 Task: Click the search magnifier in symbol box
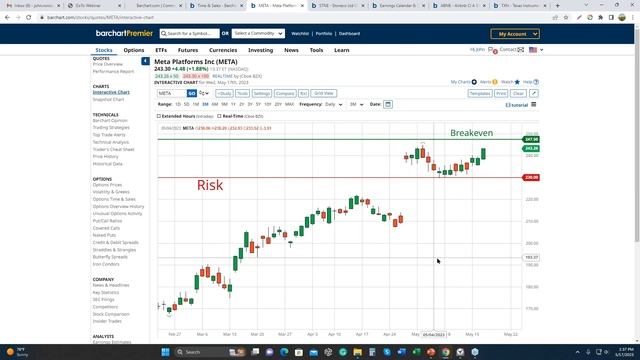164,33
